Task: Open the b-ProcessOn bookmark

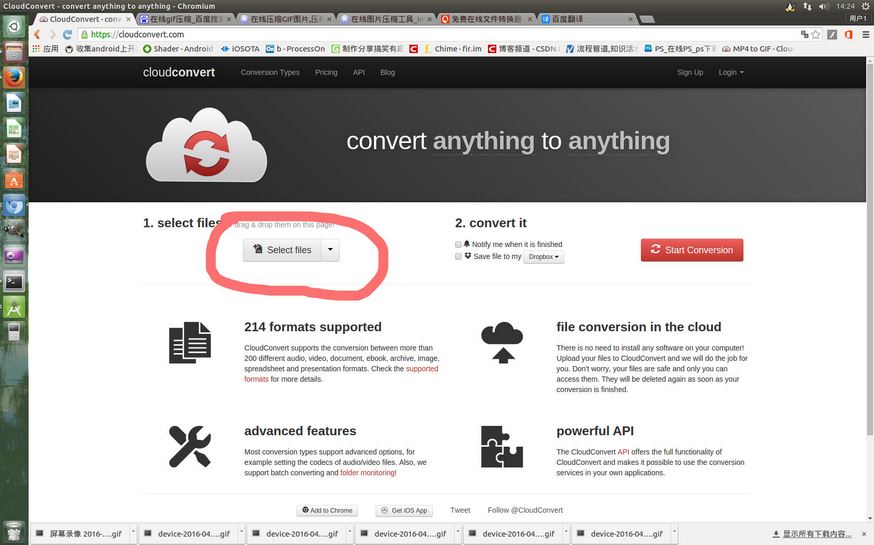Action: pyautogui.click(x=295, y=49)
